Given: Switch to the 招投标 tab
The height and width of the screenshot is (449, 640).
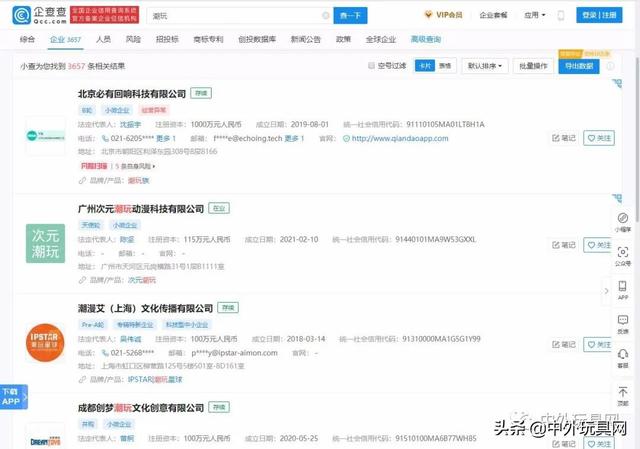Looking at the screenshot, I should pyautogui.click(x=167, y=39).
